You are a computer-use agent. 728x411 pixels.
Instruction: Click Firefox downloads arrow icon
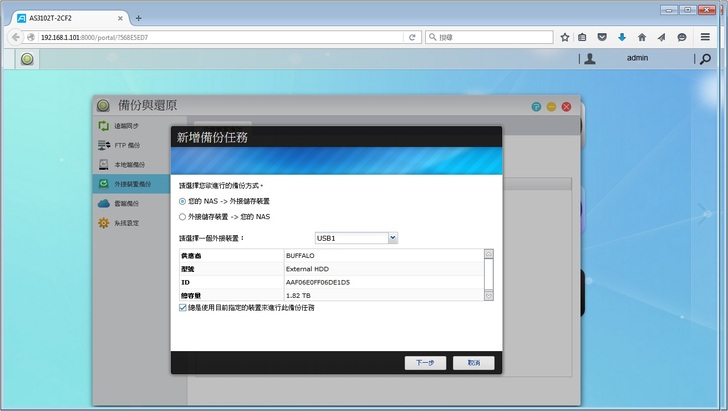(x=621, y=37)
